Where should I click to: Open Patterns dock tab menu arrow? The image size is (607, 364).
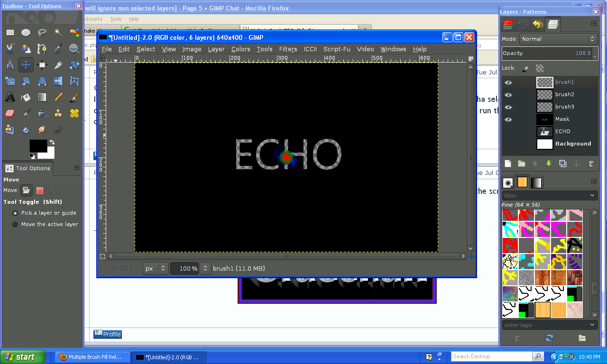(594, 182)
